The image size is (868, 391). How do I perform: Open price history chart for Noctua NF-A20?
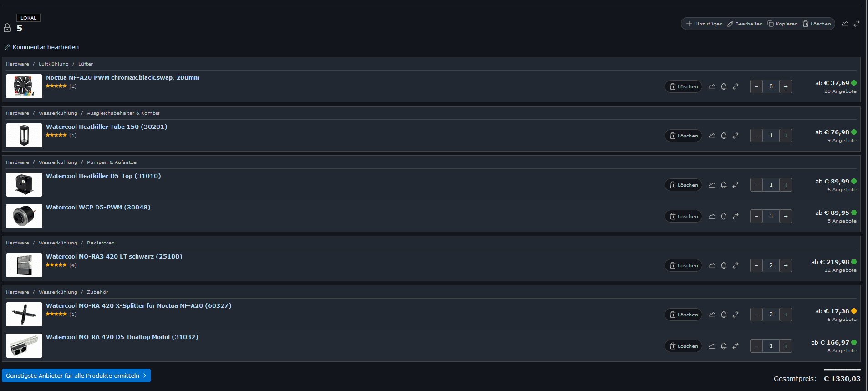tap(712, 86)
